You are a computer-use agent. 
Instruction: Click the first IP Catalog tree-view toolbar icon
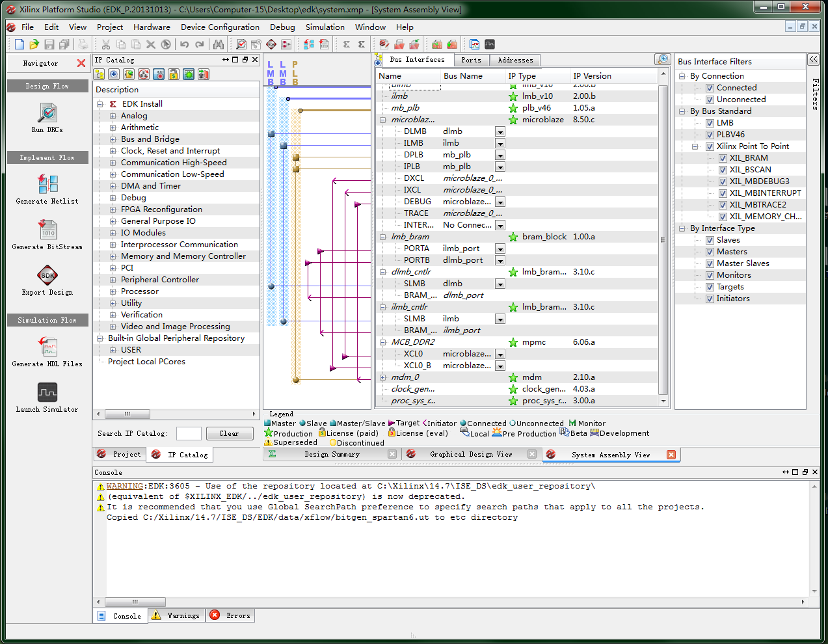click(100, 74)
